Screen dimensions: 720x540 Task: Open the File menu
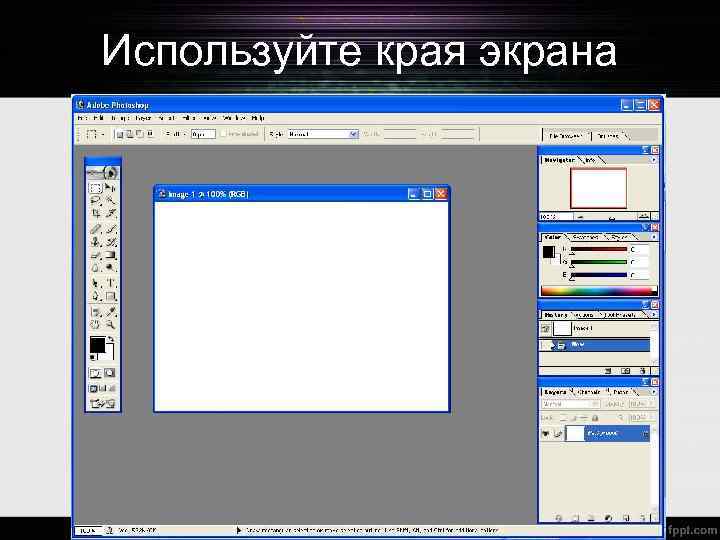83,118
